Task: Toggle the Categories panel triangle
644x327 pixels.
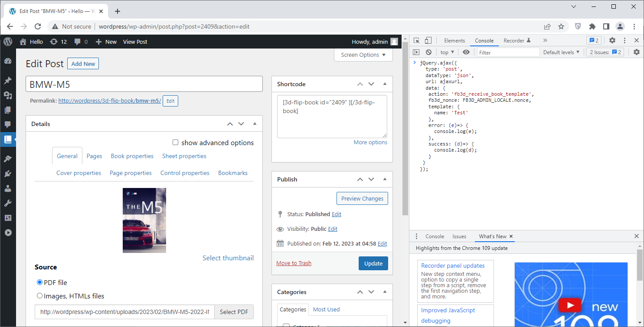Action: 385,291
